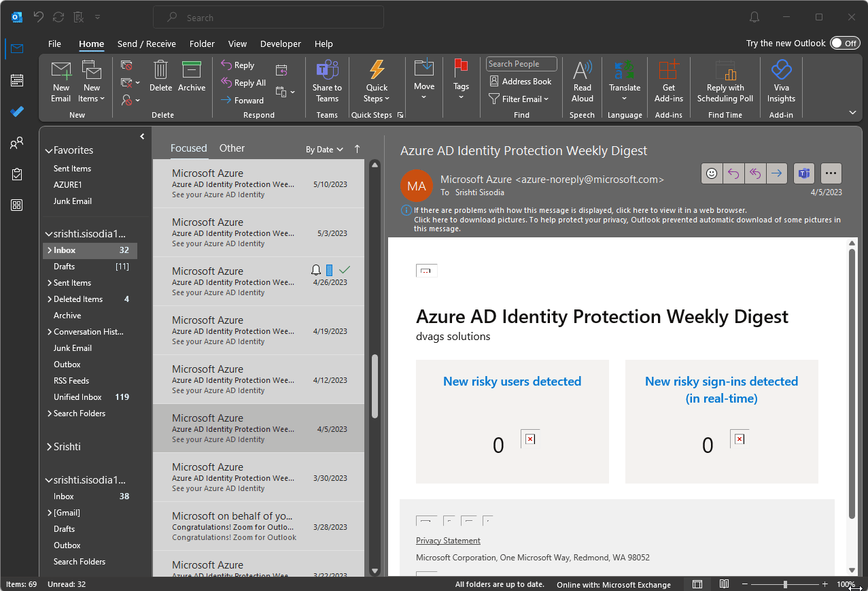This screenshot has height=591, width=868.
Task: Click the reading pane Reply All arrow
Action: 755,173
